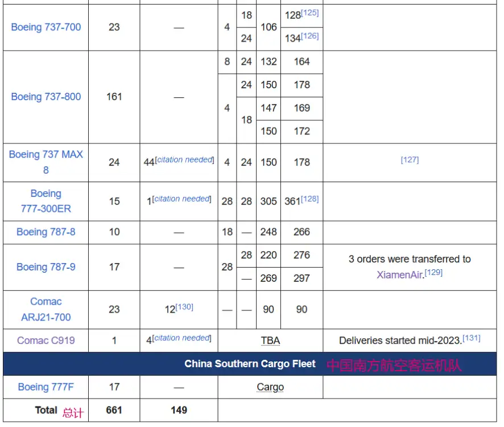The width and height of the screenshot is (504, 427).
Task: Select the China Southern Cargo Fleet header
Action: [x=250, y=364]
